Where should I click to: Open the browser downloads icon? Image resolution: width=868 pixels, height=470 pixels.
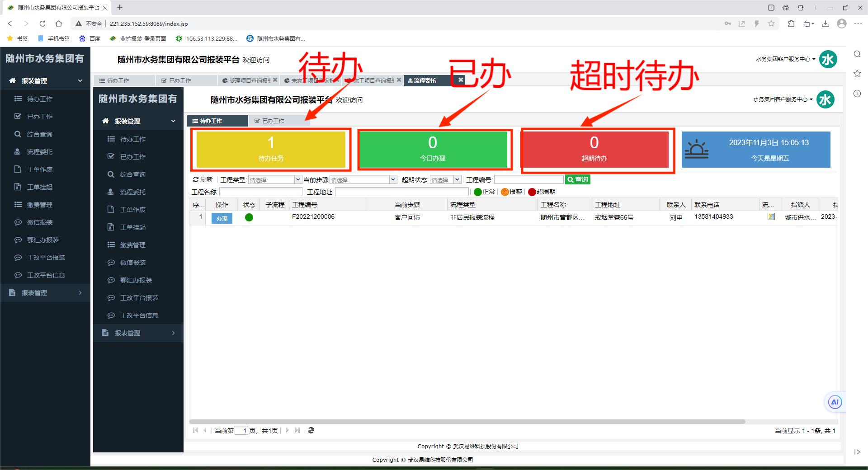pyautogui.click(x=826, y=23)
